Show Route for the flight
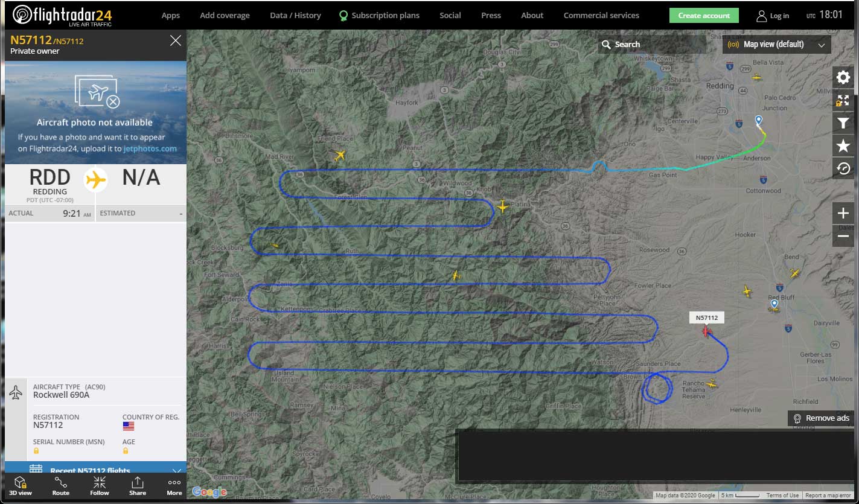Viewport: 859px width, 504px height. [61, 486]
